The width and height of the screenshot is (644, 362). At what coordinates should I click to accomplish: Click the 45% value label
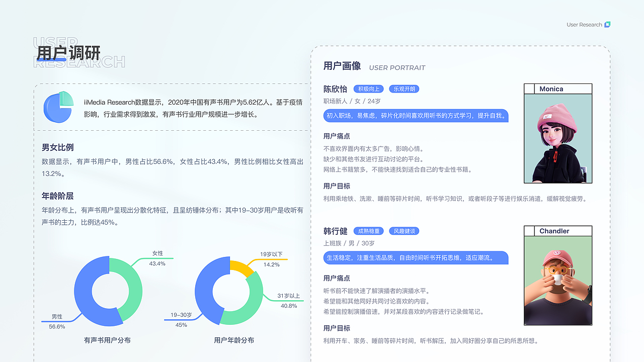[x=181, y=325]
